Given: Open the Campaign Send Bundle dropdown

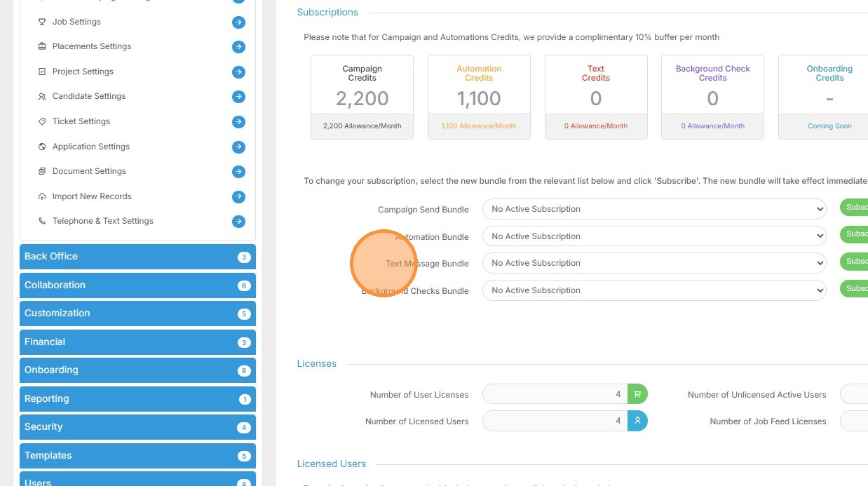Looking at the screenshot, I should coord(654,209).
